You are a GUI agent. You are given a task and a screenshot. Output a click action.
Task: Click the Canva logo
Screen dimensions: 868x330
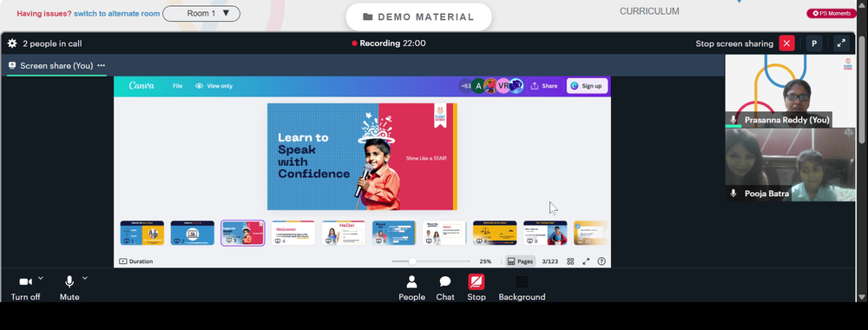pos(141,86)
